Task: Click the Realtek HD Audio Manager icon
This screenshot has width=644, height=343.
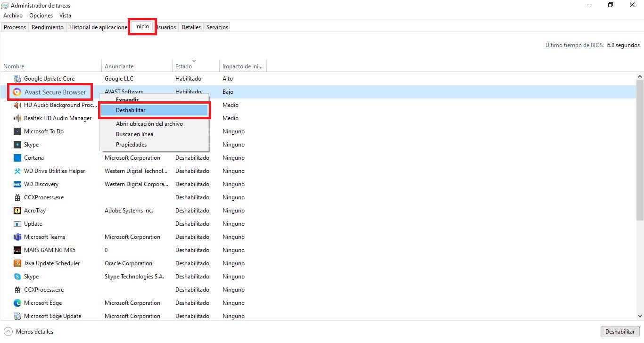Action: point(17,118)
